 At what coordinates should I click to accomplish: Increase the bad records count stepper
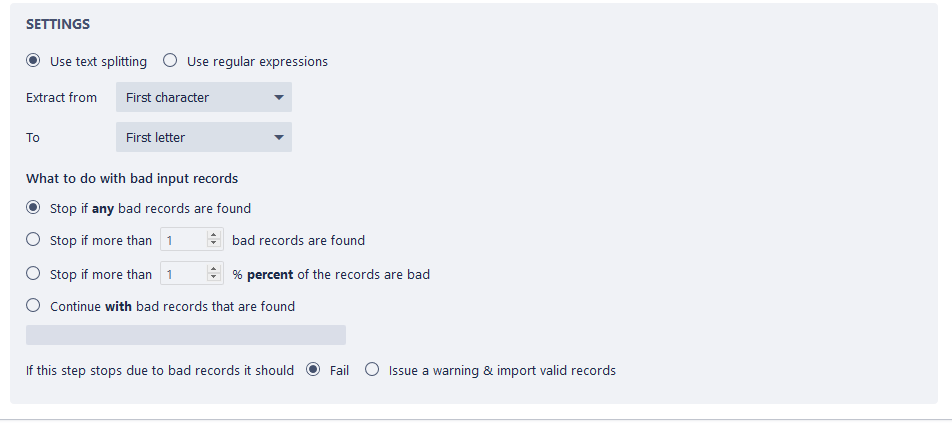point(213,236)
